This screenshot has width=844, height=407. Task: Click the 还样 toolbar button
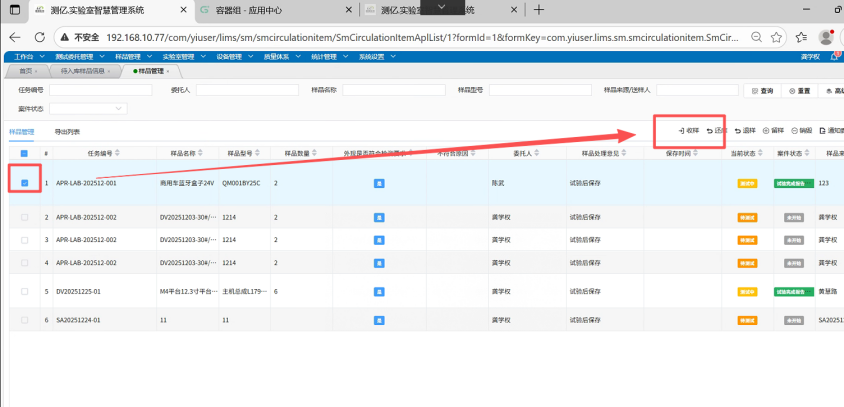click(x=717, y=130)
